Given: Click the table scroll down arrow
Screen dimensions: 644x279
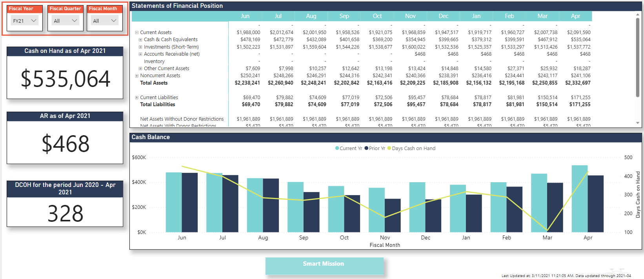Looking at the screenshot, I should (x=637, y=123).
